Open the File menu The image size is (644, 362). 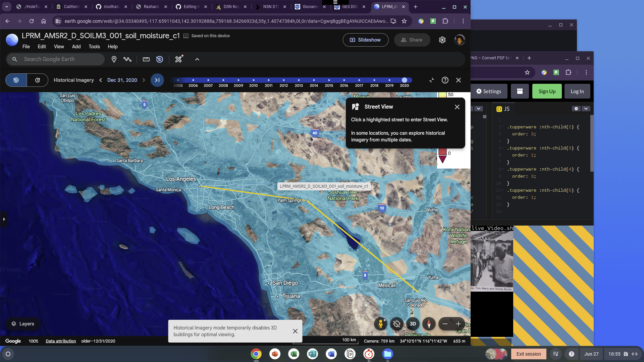(x=26, y=47)
